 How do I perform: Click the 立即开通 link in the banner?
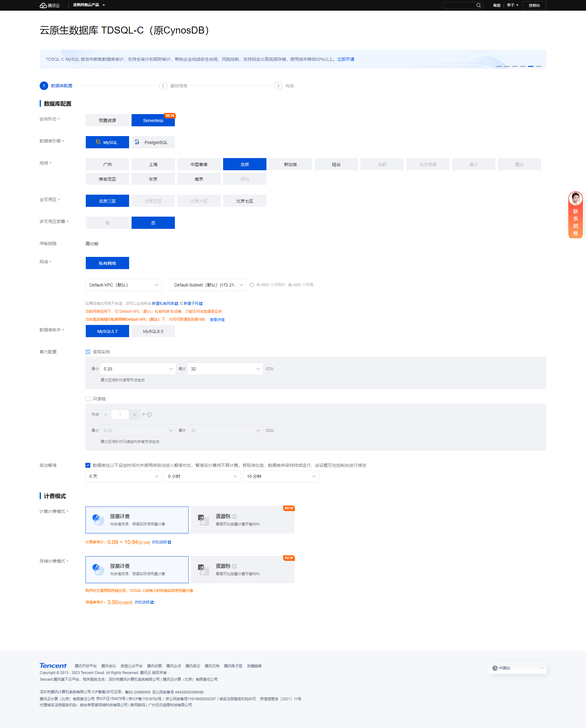click(345, 59)
